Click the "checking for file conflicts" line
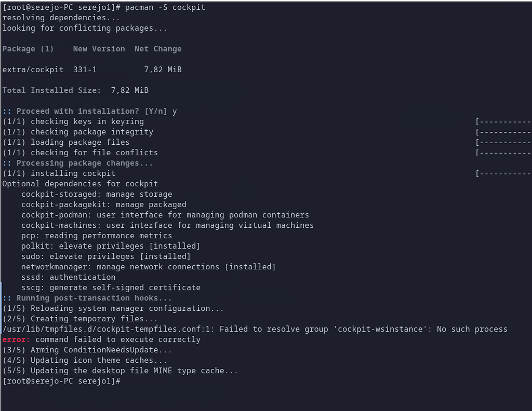This screenshot has width=532, height=411. click(x=94, y=153)
